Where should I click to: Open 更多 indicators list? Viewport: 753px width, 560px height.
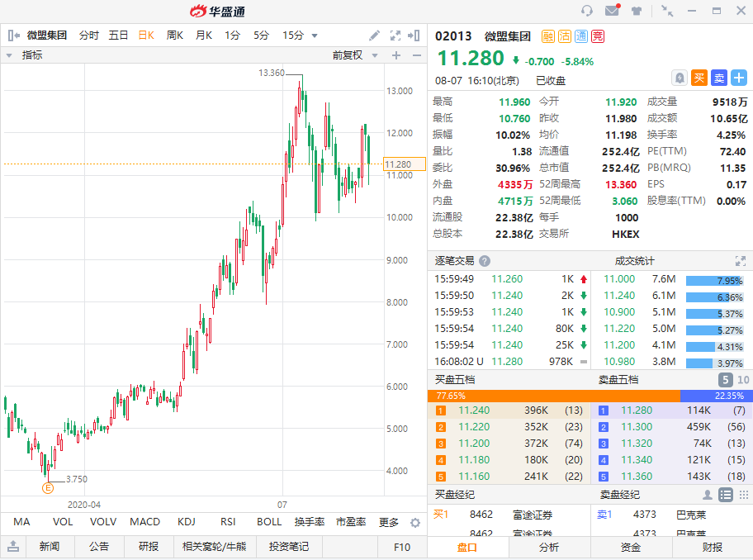pos(389,522)
